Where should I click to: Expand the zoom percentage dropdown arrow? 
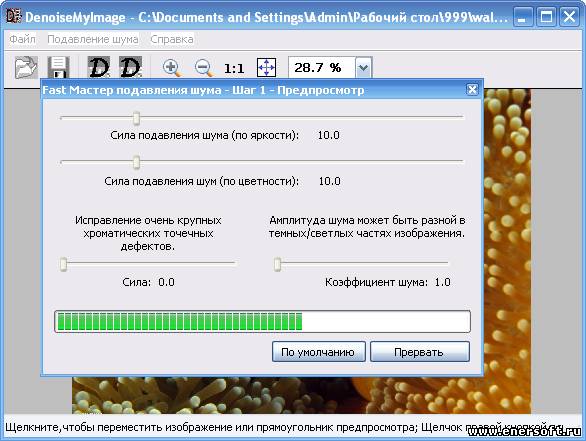coord(363,68)
